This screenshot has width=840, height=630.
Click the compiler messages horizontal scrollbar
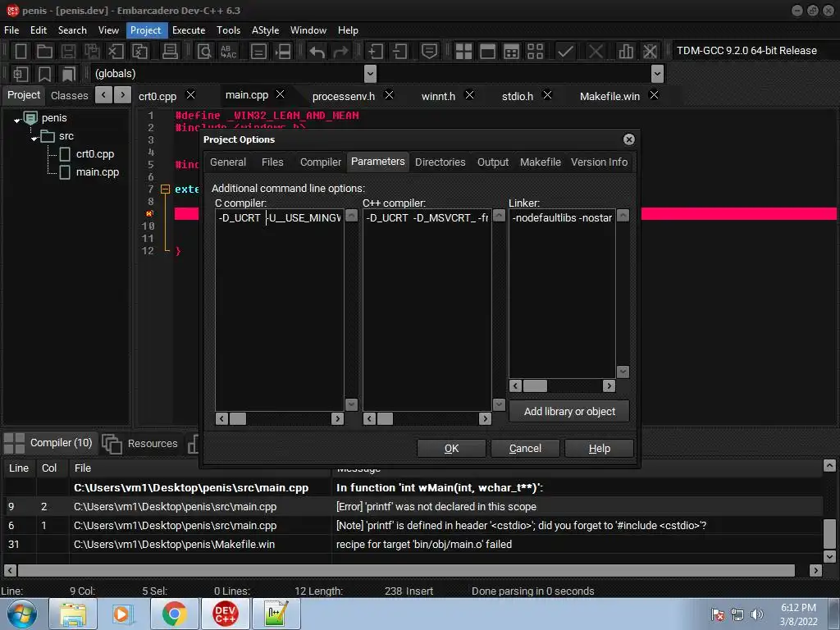[x=406, y=571]
